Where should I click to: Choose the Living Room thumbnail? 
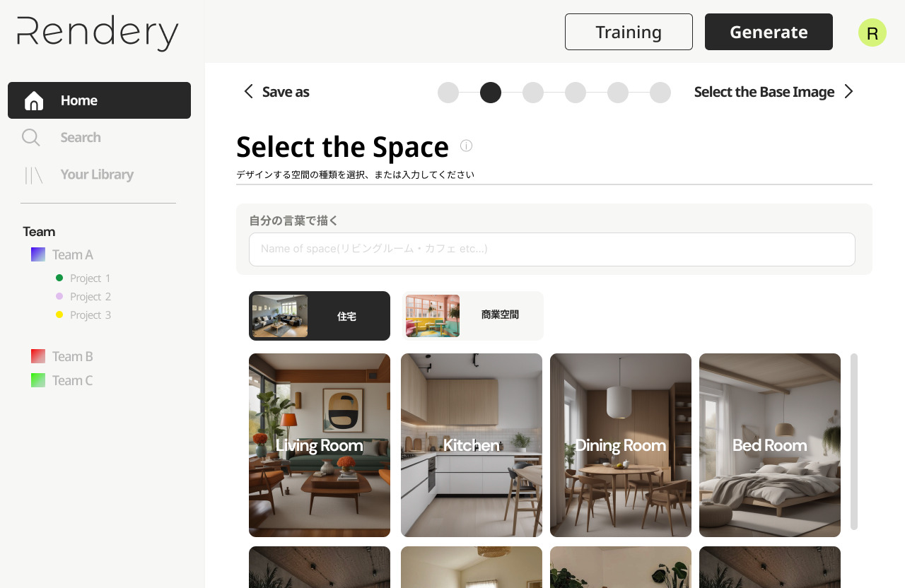click(320, 445)
